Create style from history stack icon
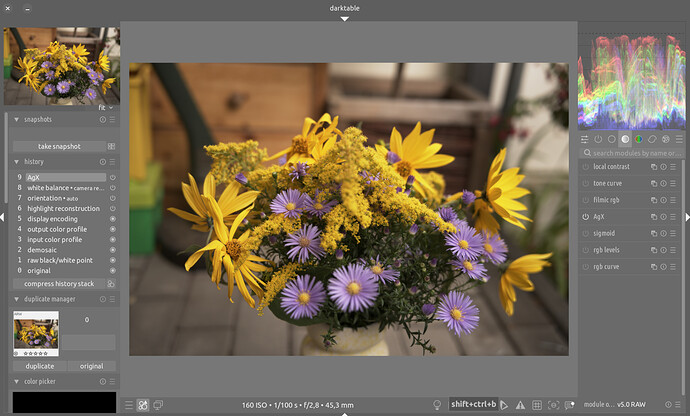 pyautogui.click(x=111, y=284)
